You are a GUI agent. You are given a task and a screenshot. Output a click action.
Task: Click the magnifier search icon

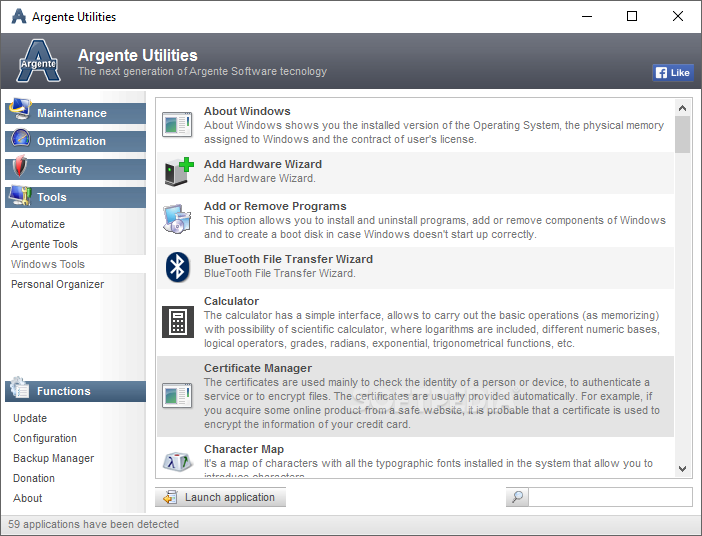click(x=518, y=497)
